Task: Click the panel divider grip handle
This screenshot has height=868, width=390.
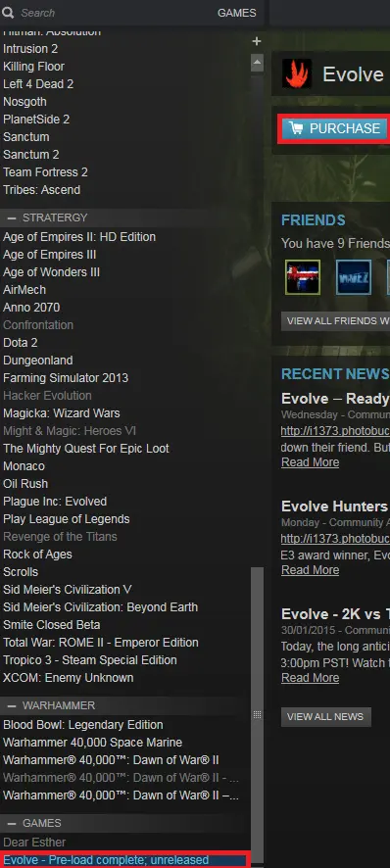Action: click(257, 714)
